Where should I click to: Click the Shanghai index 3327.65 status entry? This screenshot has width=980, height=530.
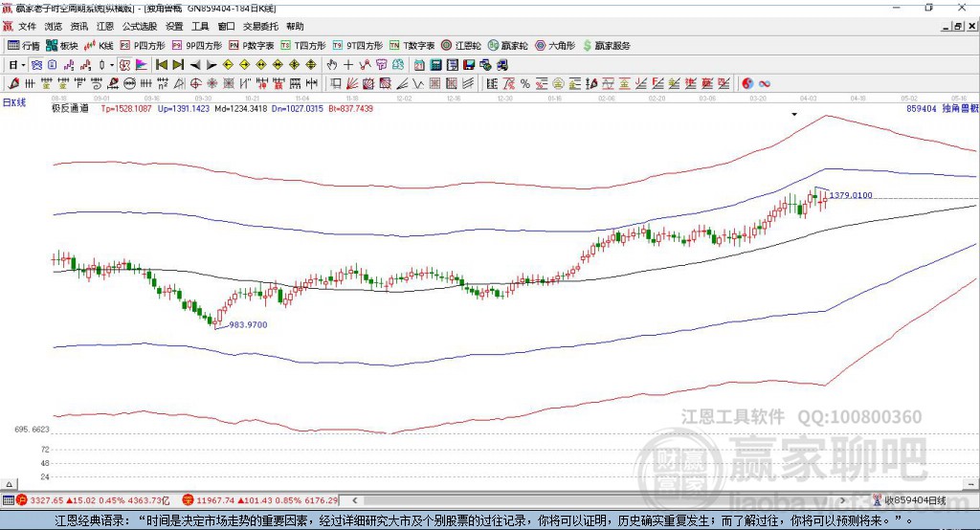point(93,500)
